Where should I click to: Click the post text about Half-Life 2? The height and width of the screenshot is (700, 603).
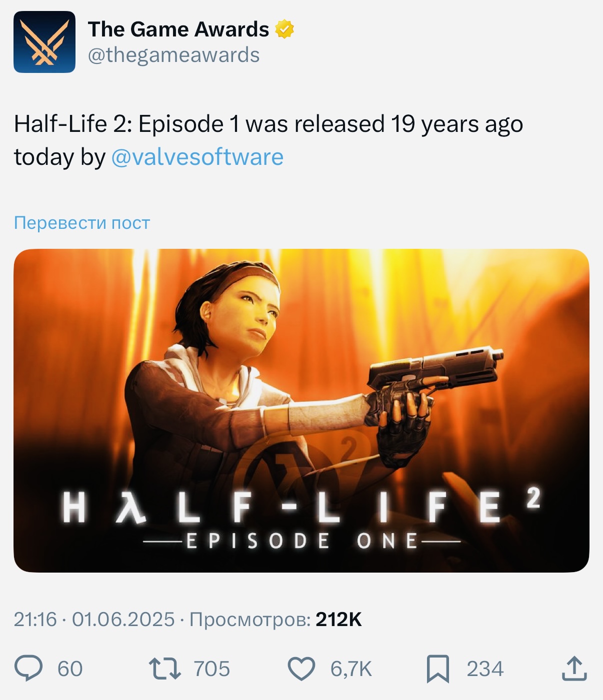(268, 125)
